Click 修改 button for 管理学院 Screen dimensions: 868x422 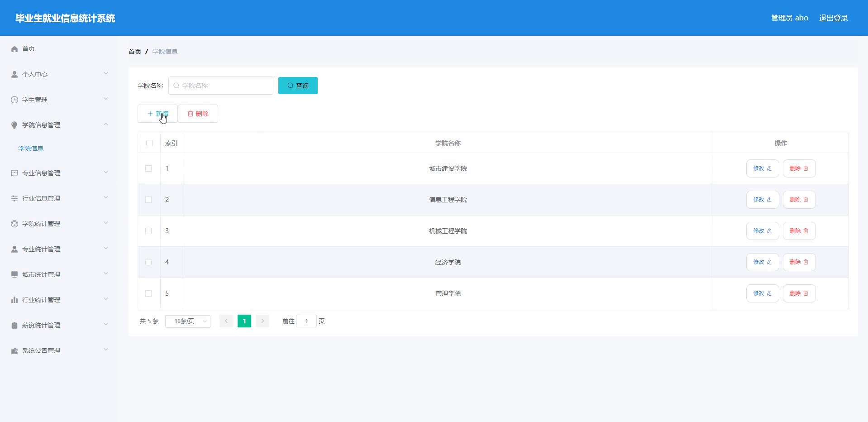coord(763,293)
